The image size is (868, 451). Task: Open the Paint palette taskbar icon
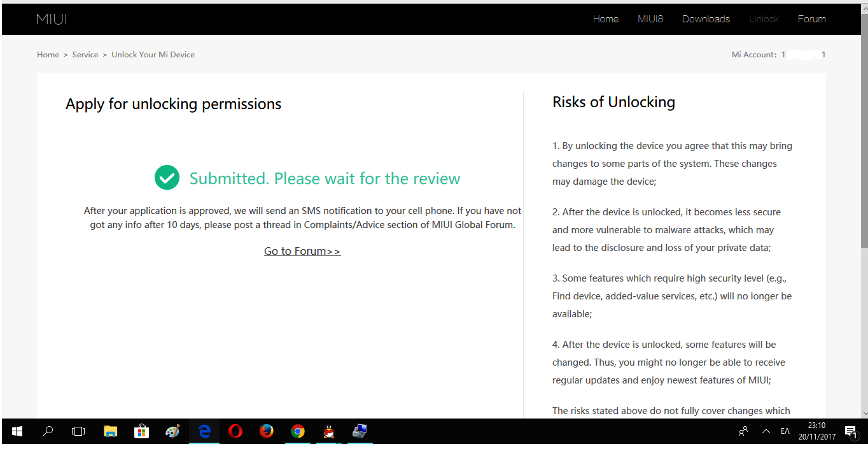[x=172, y=431]
